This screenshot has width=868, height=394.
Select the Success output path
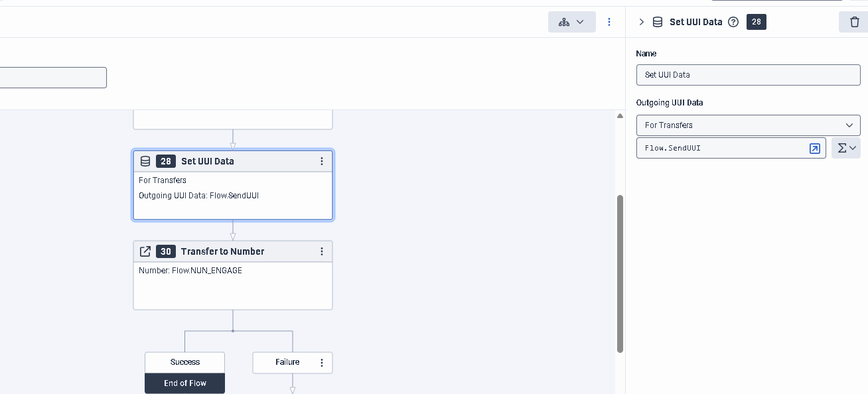(x=184, y=362)
